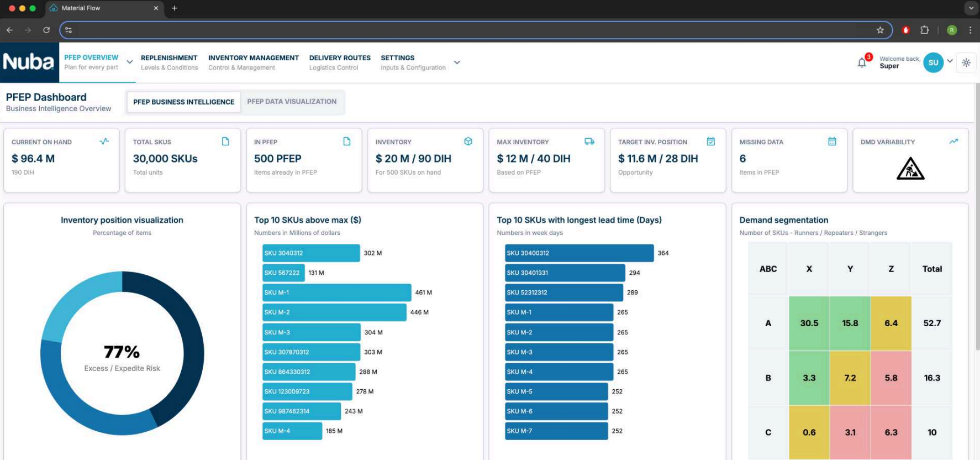Expand the PFEP Overview dropdown chevron
980x460 pixels.
(130, 62)
